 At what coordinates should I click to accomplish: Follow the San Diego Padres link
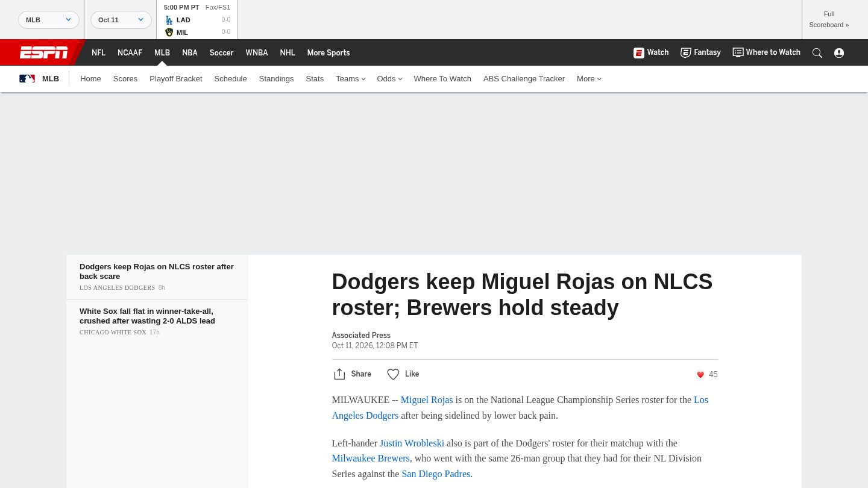[x=436, y=474]
